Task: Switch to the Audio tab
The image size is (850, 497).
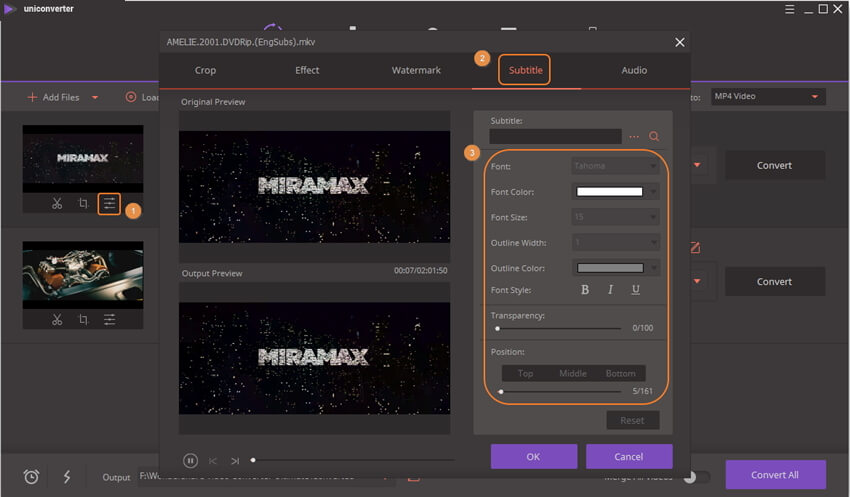Action: [634, 70]
